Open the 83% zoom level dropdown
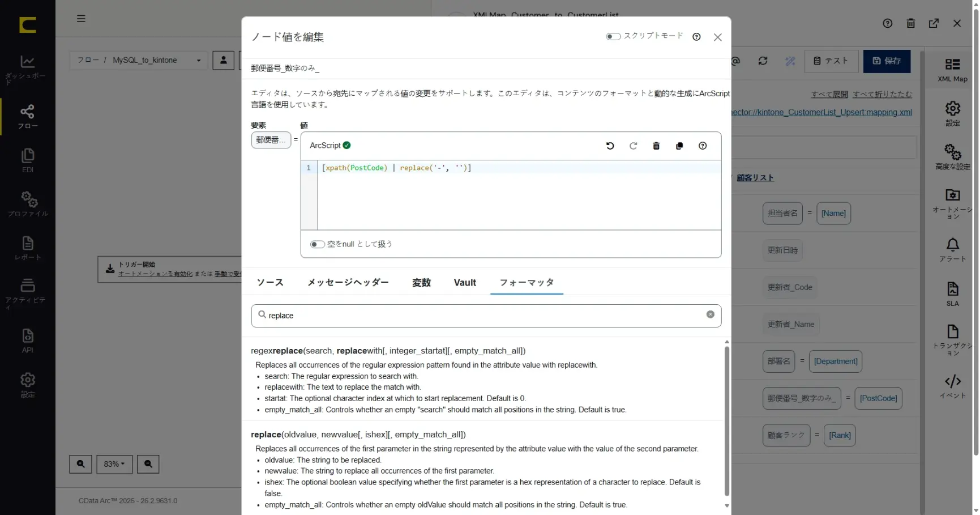This screenshot has height=515, width=980. 114,464
